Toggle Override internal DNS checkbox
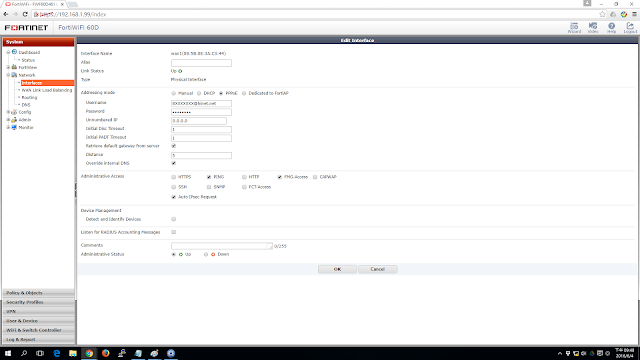640x360 pixels. (x=173, y=163)
